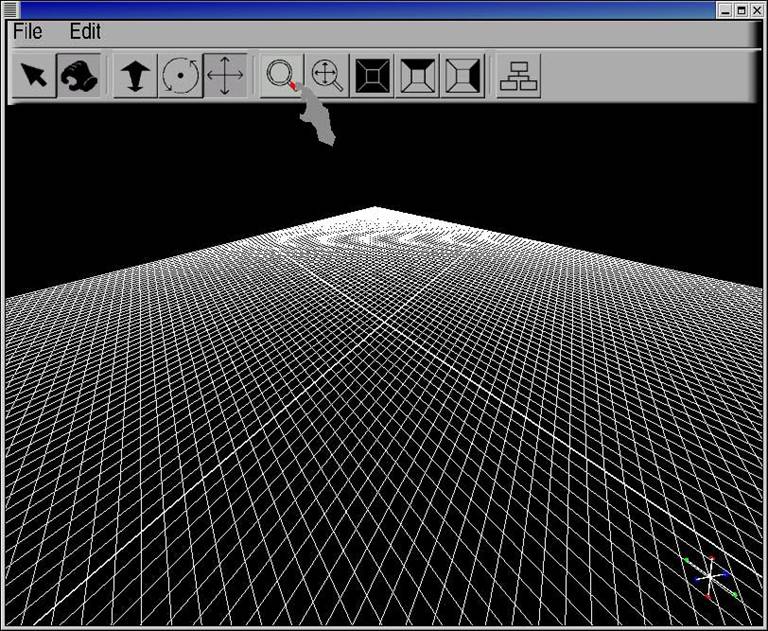
Task: Activate the rotate orbit tool
Action: [180, 75]
